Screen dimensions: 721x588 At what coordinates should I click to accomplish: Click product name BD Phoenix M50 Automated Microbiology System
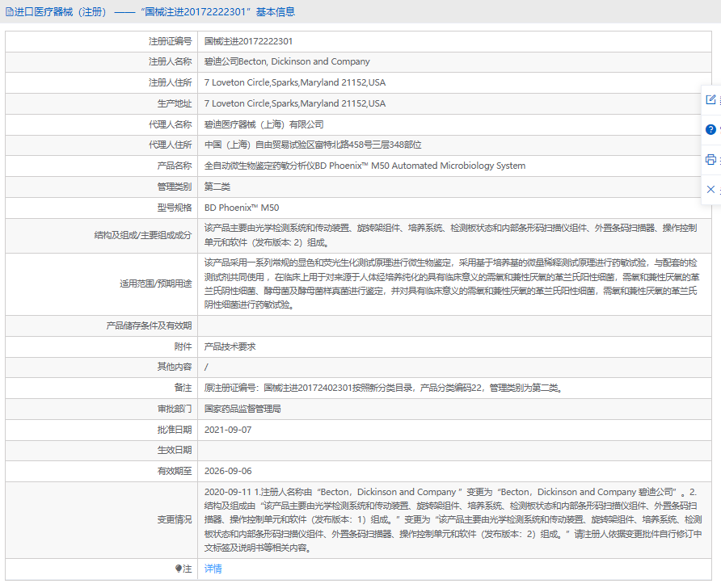[x=365, y=166]
